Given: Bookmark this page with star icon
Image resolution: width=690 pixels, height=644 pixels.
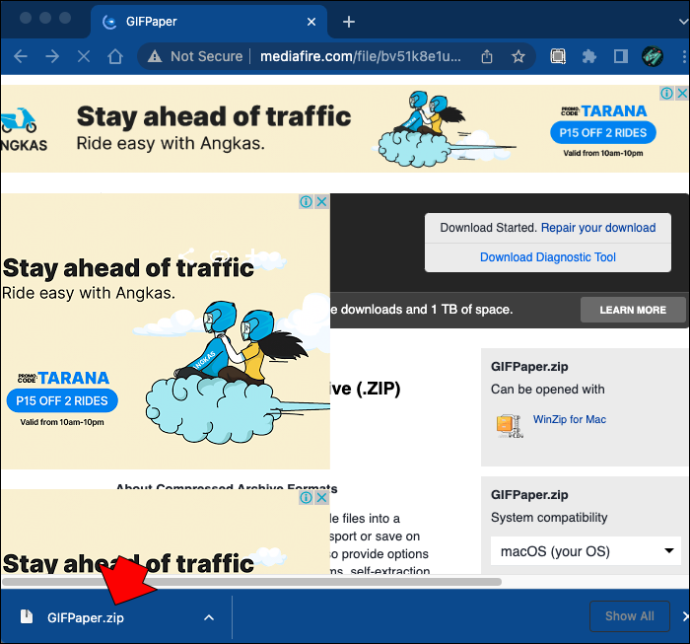Looking at the screenshot, I should click(x=518, y=56).
